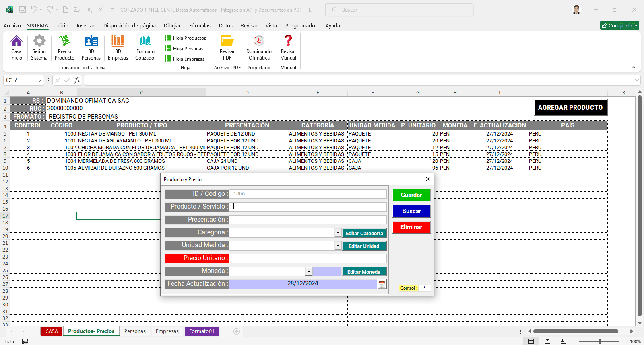Click the user account avatar
This screenshot has width=644, height=345.
point(576,10)
